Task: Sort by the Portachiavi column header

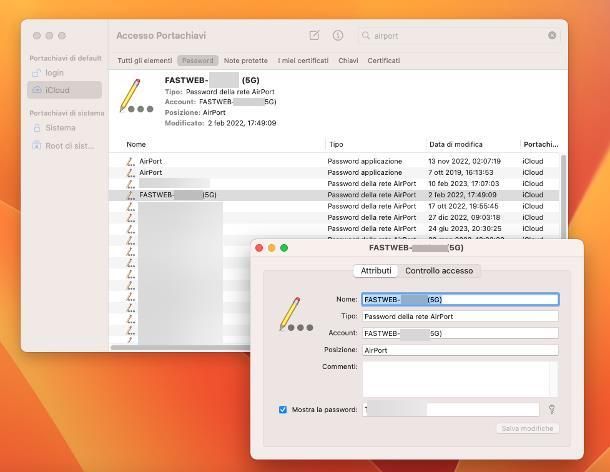Action: [540, 144]
